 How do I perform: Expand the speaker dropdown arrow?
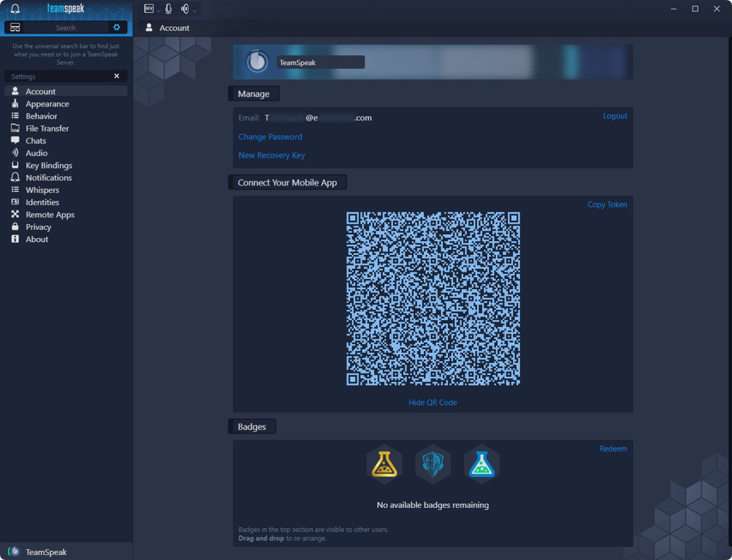pyautogui.click(x=194, y=10)
